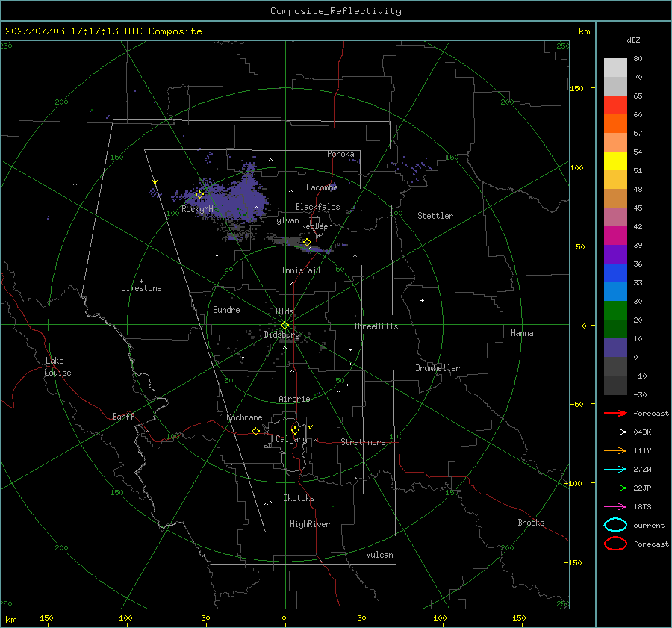Click the white plus marker west of Hanna
Image resolution: width=672 pixels, height=628 pixels.
click(x=422, y=300)
